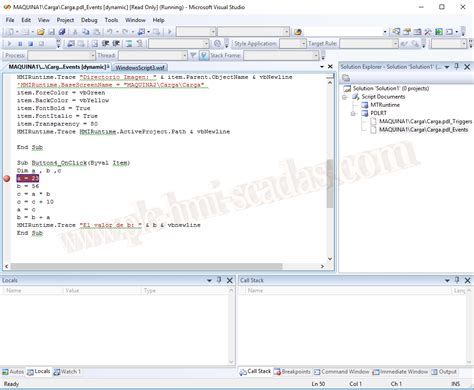Collapse the PDLRT tree node
The width and height of the screenshot is (474, 390).
(x=353, y=113)
